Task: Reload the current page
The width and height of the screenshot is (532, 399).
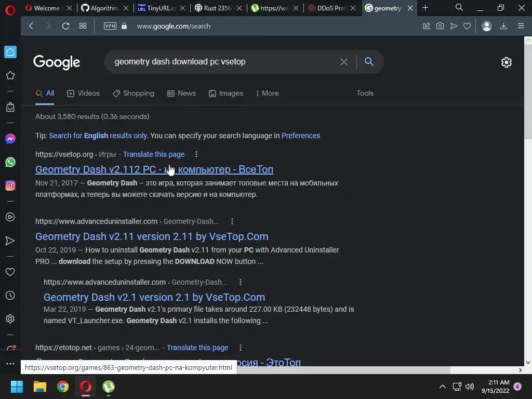Action: click(x=66, y=26)
